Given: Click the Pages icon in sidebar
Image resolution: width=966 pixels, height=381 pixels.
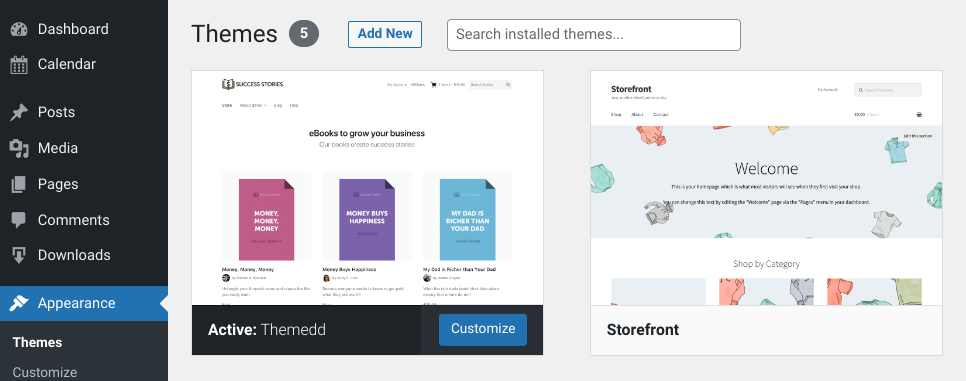Looking at the screenshot, I should [x=19, y=184].
